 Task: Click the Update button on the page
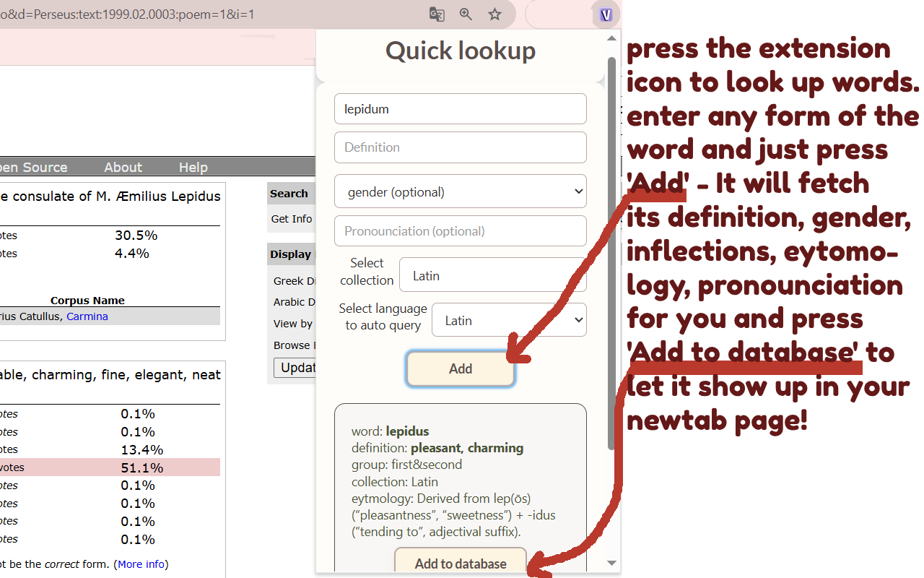(296, 367)
